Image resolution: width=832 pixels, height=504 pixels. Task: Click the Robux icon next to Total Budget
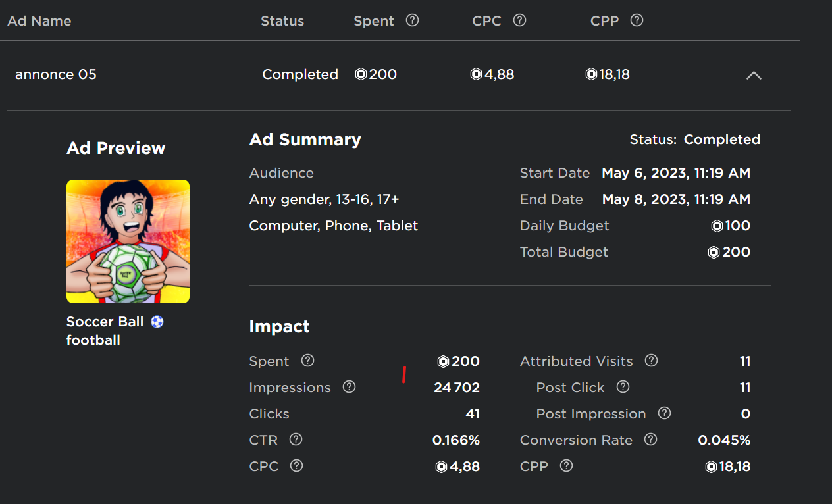(714, 252)
